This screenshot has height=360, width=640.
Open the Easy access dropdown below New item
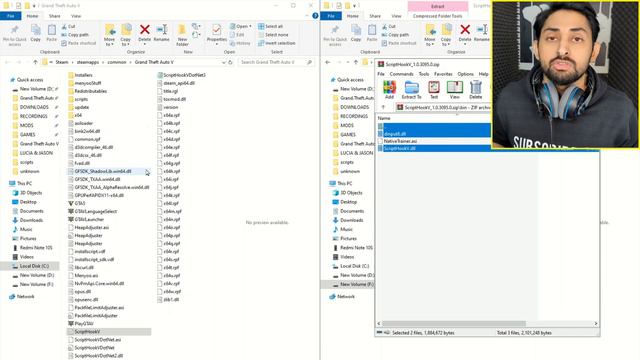coord(196,35)
